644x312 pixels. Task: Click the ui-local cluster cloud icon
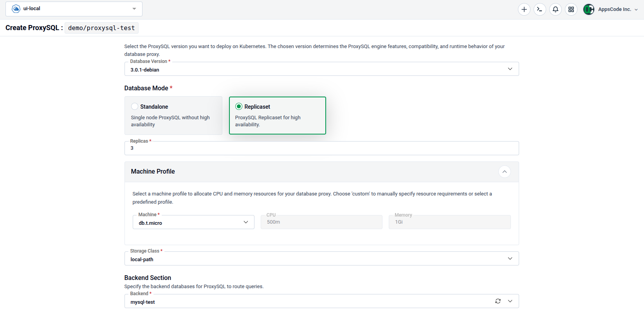click(x=16, y=9)
